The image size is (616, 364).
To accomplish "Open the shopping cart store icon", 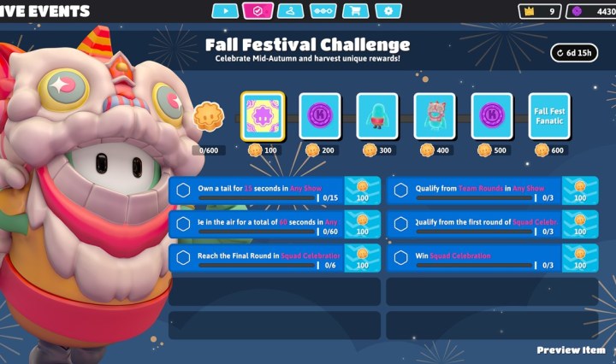I will (356, 11).
